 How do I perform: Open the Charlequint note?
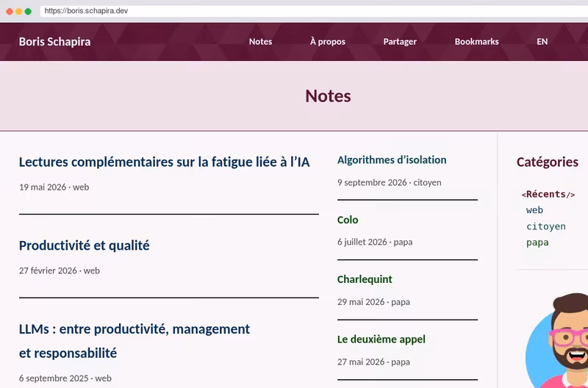tap(365, 279)
